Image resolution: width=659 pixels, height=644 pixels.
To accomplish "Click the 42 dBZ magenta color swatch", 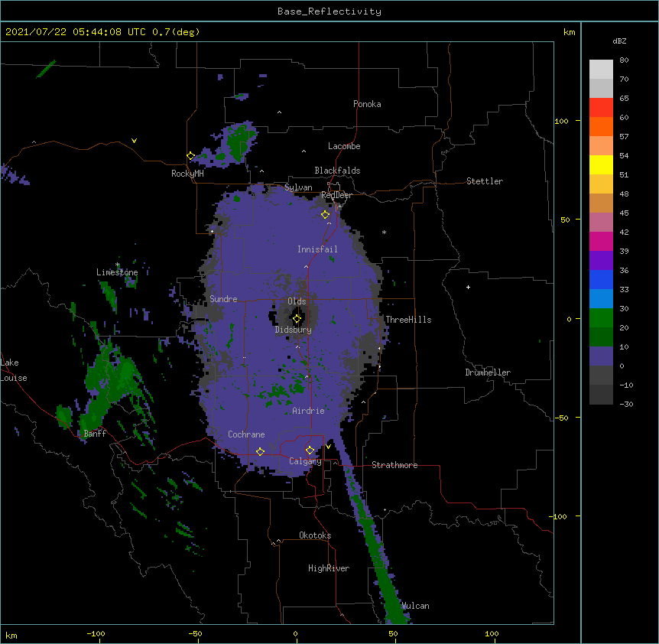I will 601,241.
